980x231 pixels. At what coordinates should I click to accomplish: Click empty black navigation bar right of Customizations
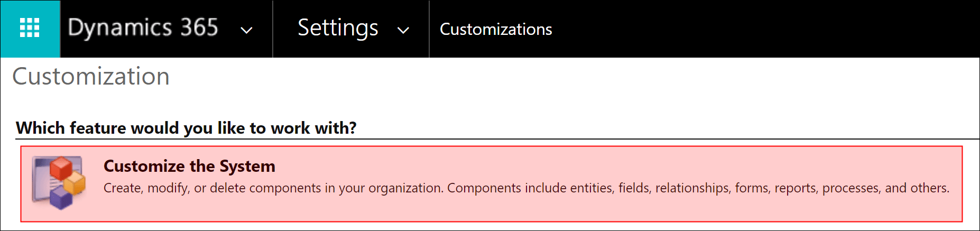pos(766,29)
